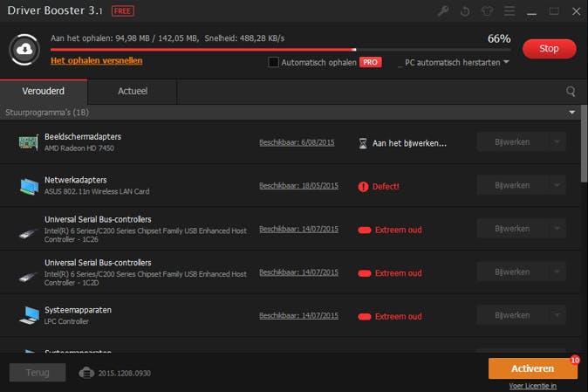Click the Beeldschermadapters graphics card icon
The width and height of the screenshot is (588, 392).
(29, 142)
